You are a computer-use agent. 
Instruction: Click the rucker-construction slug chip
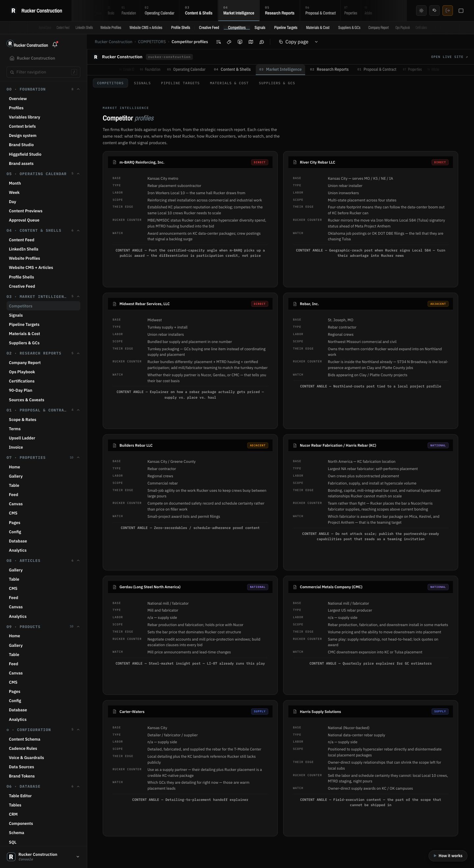pyautogui.click(x=169, y=57)
